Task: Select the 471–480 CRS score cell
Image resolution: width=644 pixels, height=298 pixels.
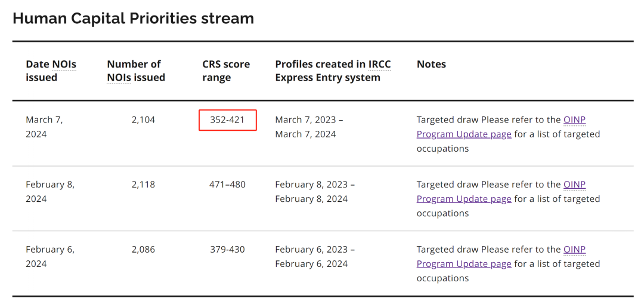Action: [x=227, y=185]
